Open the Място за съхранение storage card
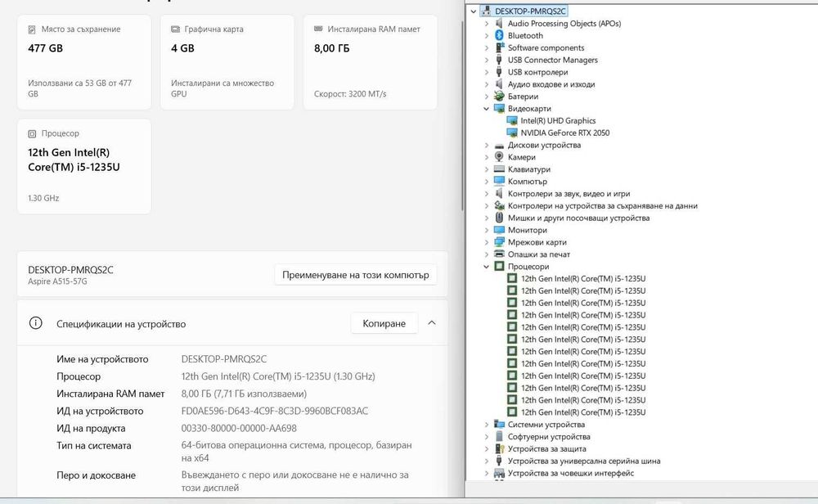 pyautogui.click(x=84, y=61)
